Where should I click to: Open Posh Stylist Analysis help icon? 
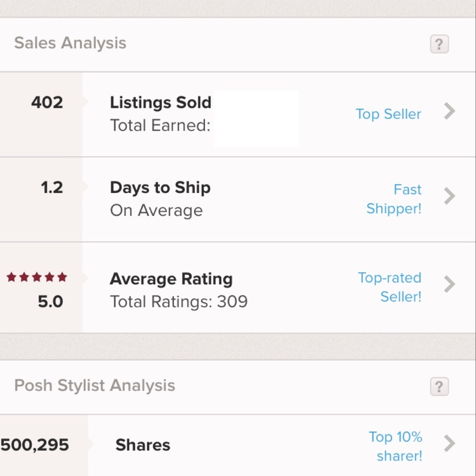439,387
